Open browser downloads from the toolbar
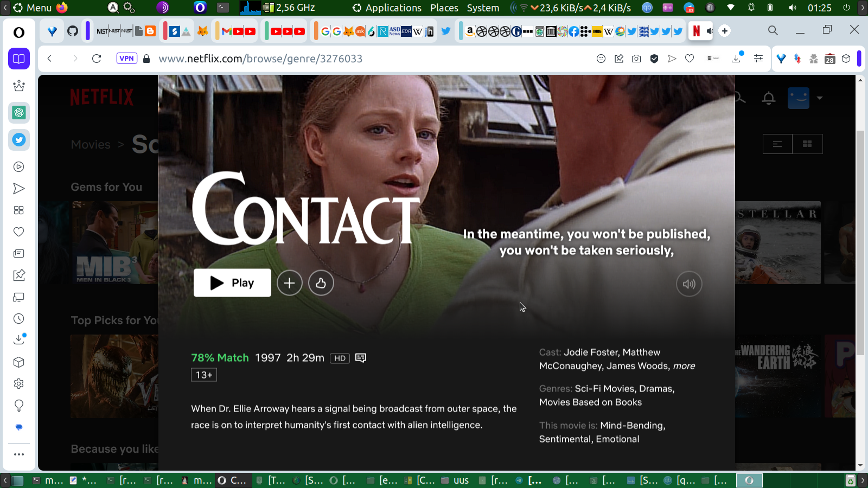This screenshot has width=868, height=488. pos(736,58)
